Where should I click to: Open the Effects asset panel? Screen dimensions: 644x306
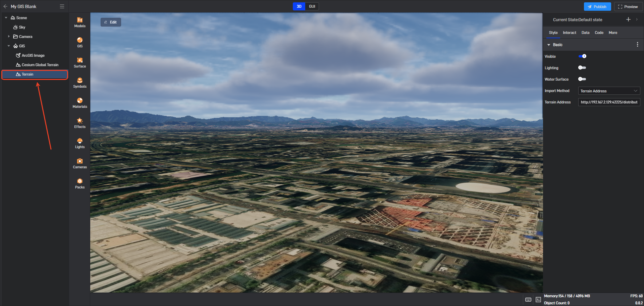coord(80,123)
